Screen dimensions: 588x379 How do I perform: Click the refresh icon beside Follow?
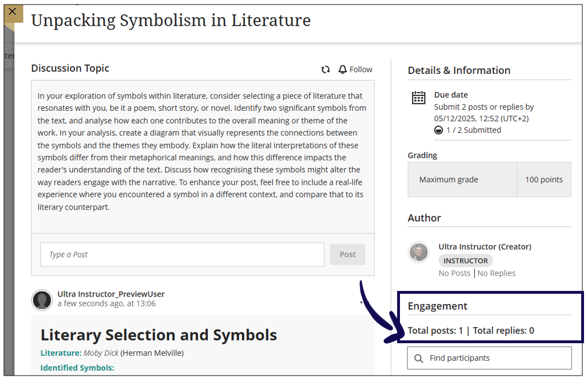click(x=326, y=70)
